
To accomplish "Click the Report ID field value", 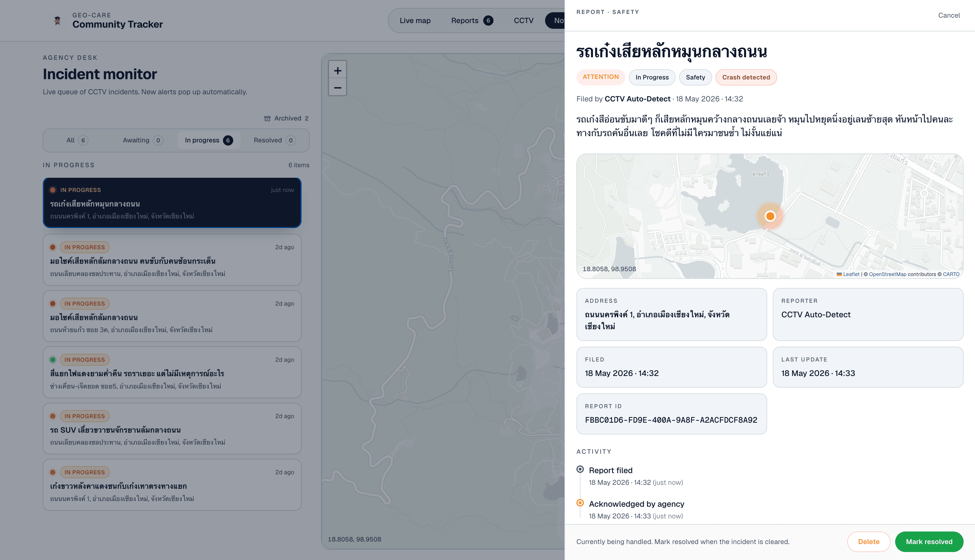I will click(x=671, y=420).
